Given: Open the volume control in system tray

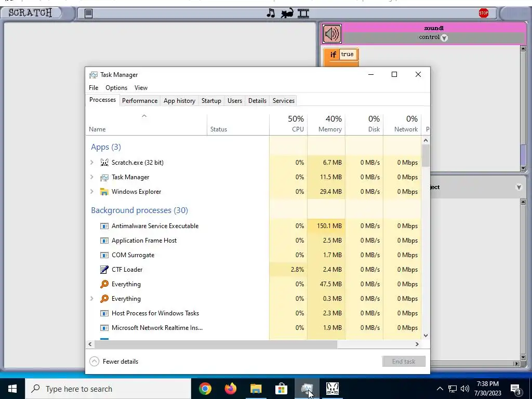Looking at the screenshot, I should point(465,389).
